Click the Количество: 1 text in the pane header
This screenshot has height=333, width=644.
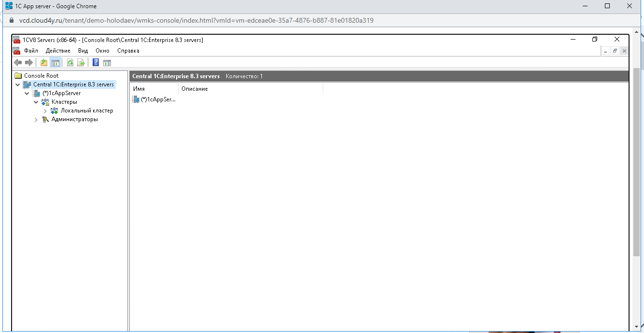tap(244, 76)
